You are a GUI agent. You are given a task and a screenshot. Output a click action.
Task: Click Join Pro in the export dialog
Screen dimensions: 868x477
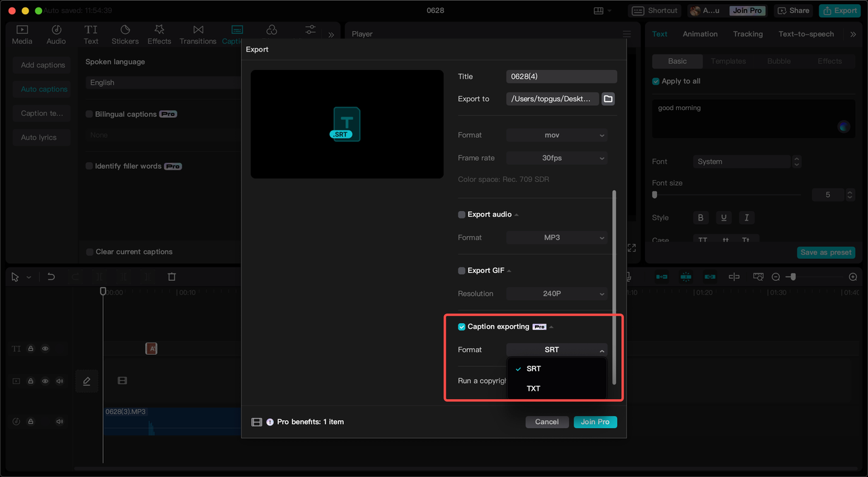click(x=595, y=422)
